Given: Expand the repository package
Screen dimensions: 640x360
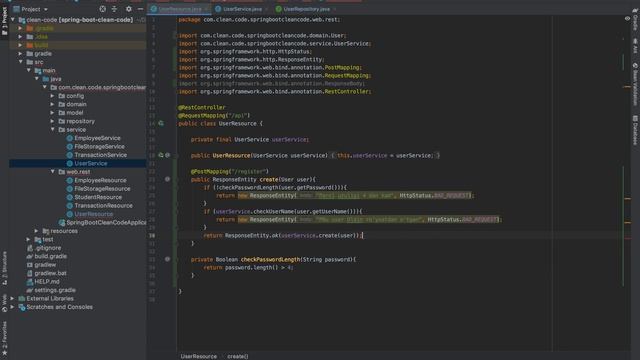Looking at the screenshot, I should pos(52,121).
